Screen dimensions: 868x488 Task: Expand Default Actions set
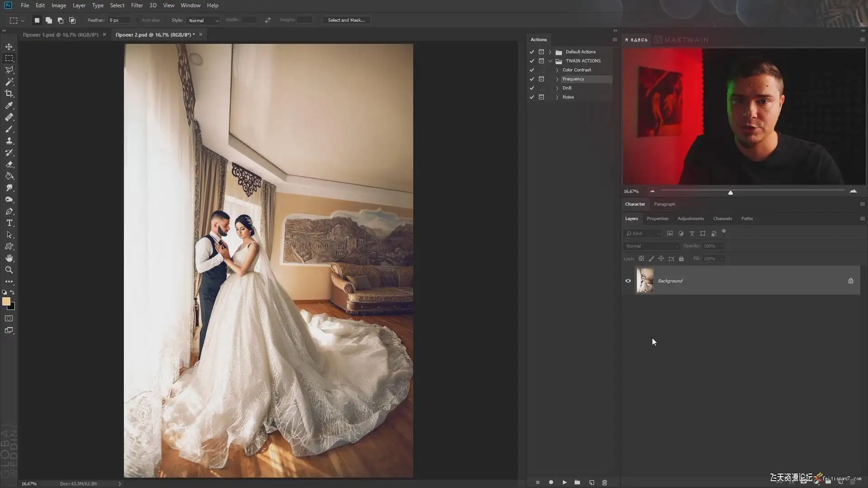(x=550, y=52)
